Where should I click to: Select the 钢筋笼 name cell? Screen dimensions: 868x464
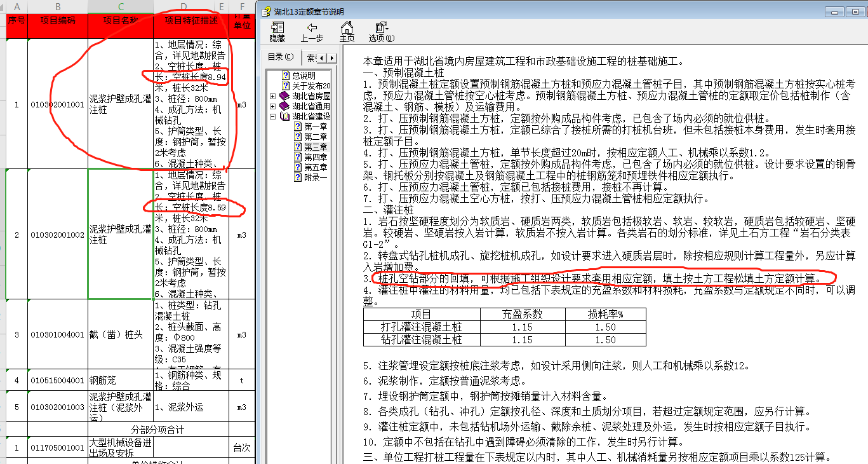pyautogui.click(x=121, y=380)
